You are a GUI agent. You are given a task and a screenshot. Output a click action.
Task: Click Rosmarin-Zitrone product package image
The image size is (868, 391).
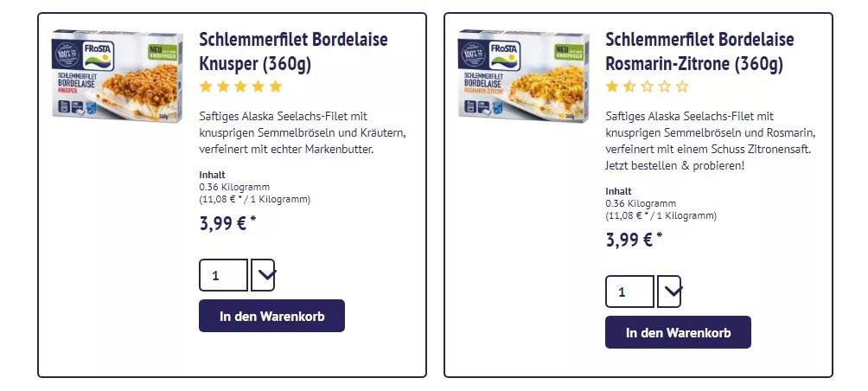pyautogui.click(x=524, y=75)
